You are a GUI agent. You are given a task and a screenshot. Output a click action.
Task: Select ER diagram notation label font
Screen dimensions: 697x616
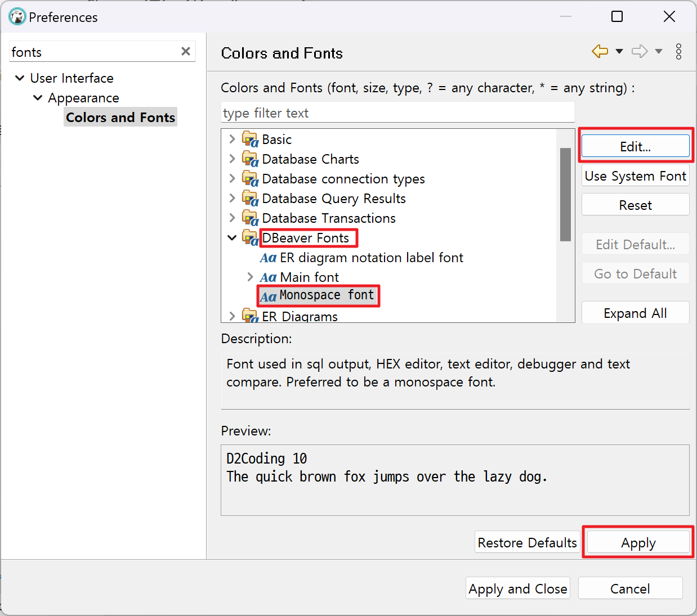pos(372,258)
